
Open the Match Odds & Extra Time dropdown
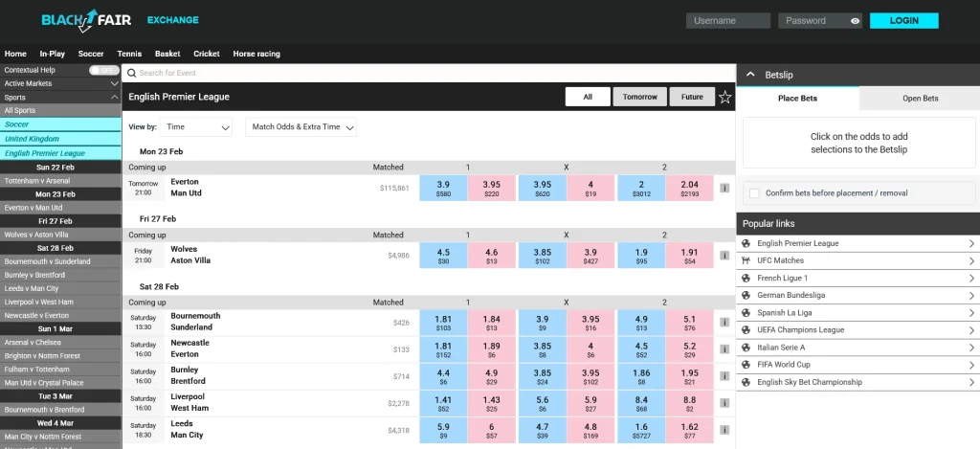point(301,126)
